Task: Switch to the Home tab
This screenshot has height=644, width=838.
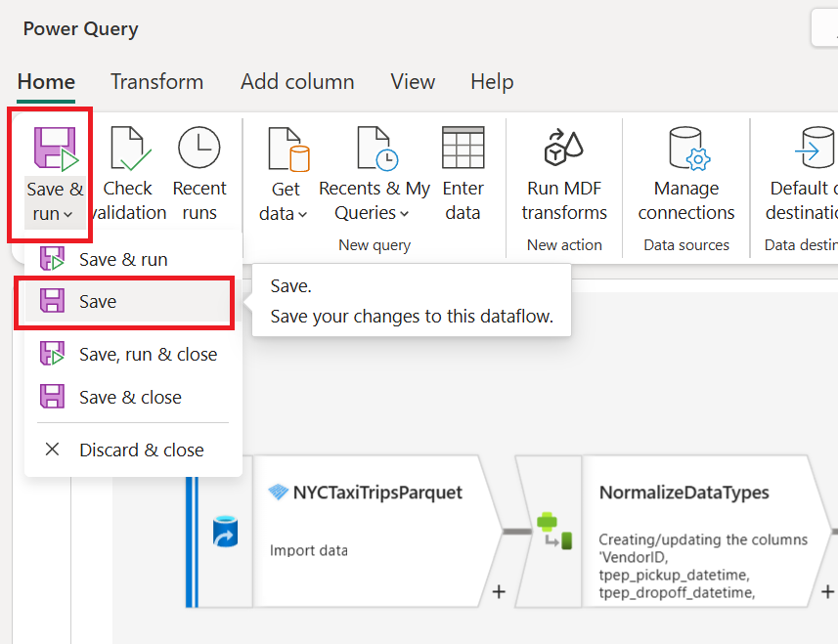Action: [x=46, y=82]
